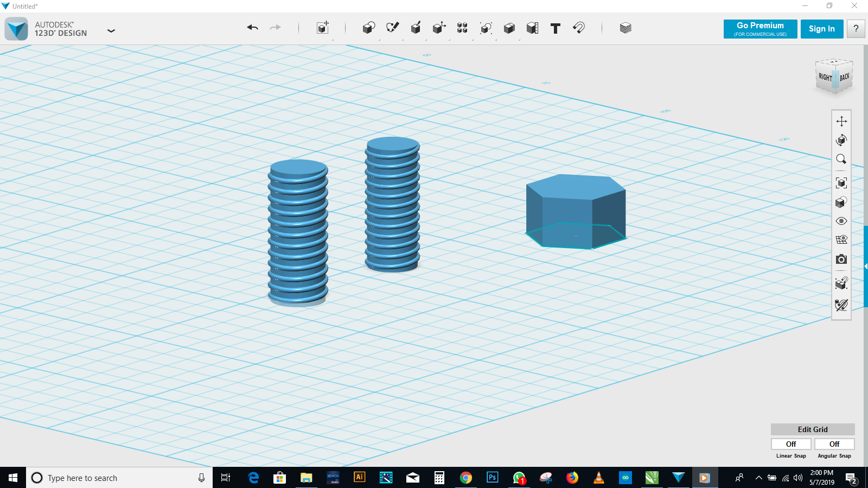The height and width of the screenshot is (488, 868).
Task: Open Photoshop from the taskbar
Action: [492, 478]
